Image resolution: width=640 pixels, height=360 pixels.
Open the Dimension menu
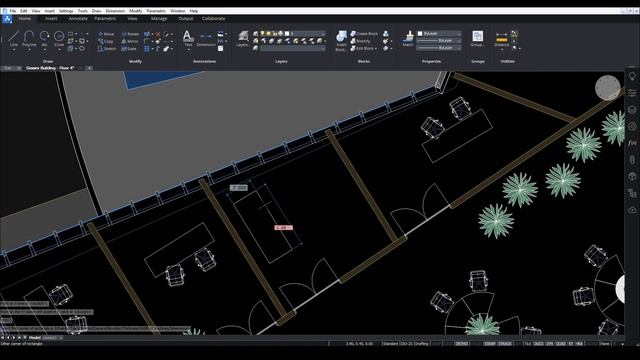(x=115, y=11)
